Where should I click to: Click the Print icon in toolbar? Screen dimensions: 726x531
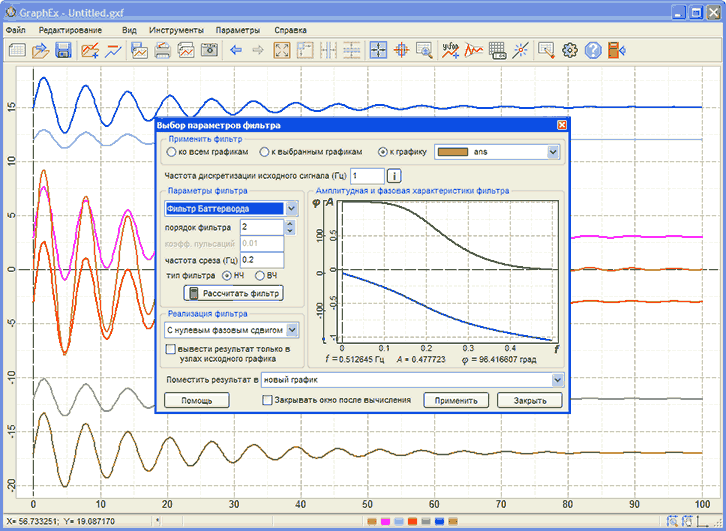pos(163,50)
